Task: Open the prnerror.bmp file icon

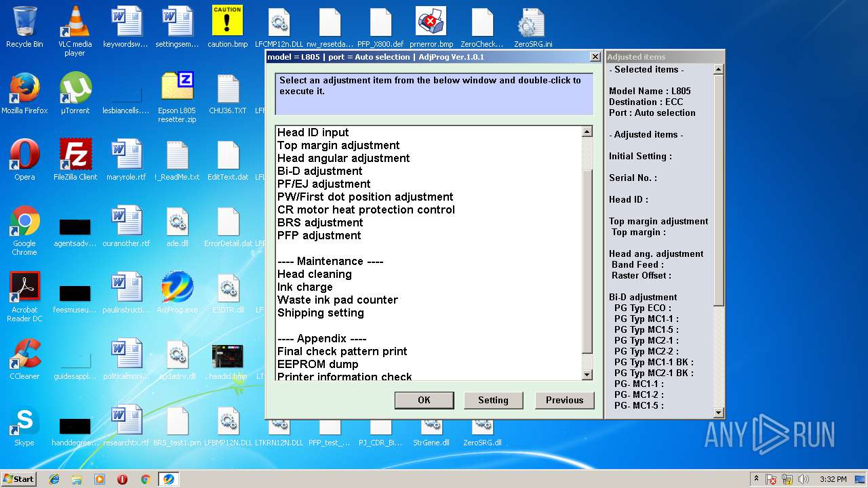Action: pyautogui.click(x=431, y=27)
